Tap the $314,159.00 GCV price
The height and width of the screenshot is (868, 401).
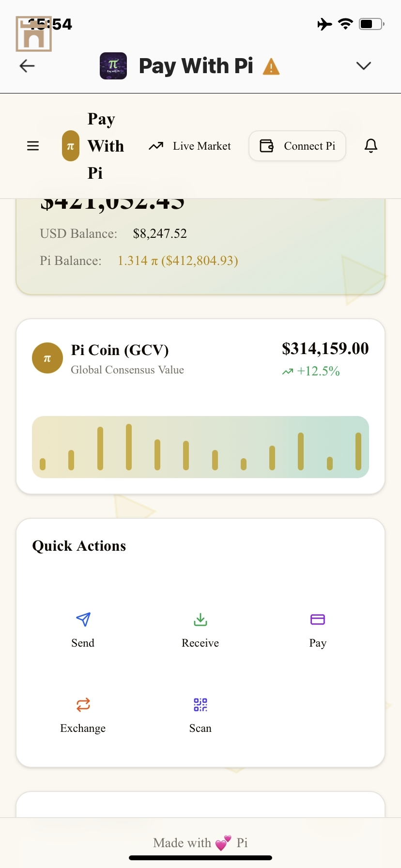point(325,349)
